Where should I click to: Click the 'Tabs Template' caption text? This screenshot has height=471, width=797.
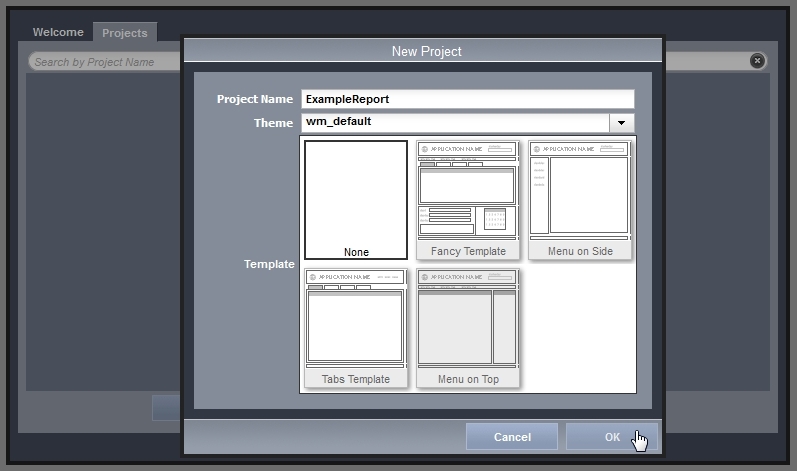[x=356, y=379]
